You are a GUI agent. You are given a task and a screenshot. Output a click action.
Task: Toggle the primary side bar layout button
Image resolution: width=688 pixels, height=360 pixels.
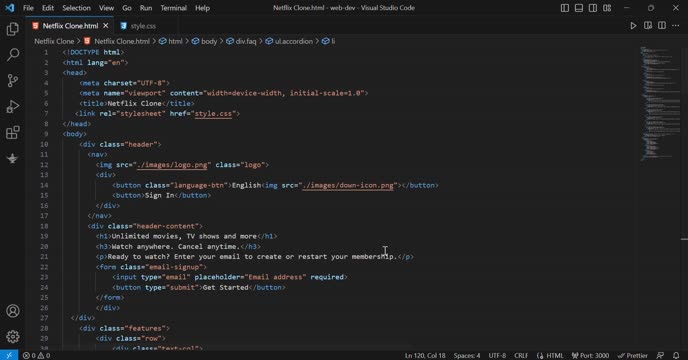tap(565, 8)
